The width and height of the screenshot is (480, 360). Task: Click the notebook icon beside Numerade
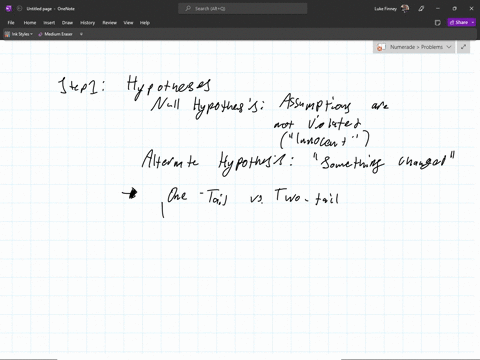(x=381, y=47)
